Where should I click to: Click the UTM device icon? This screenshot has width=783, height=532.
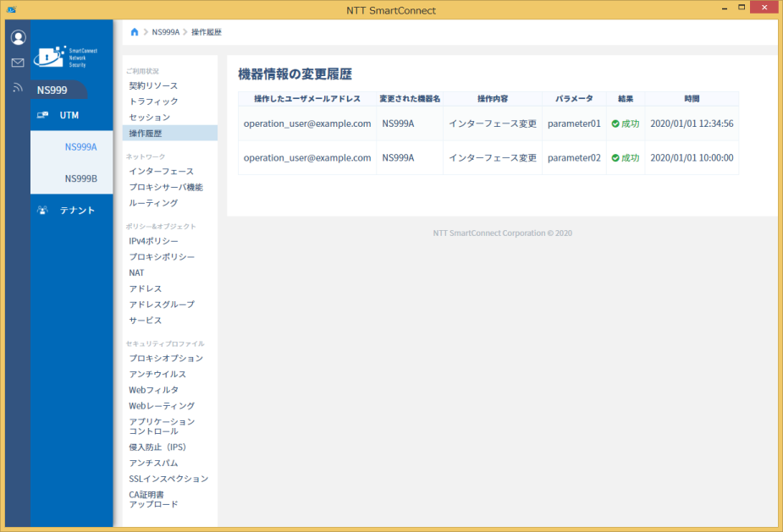pos(42,115)
